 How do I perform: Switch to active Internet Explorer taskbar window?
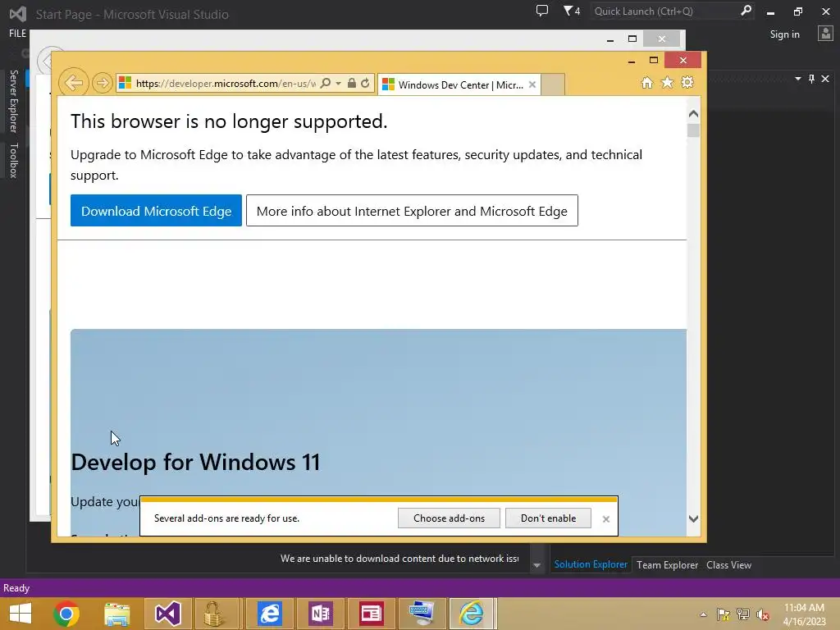[472, 614]
